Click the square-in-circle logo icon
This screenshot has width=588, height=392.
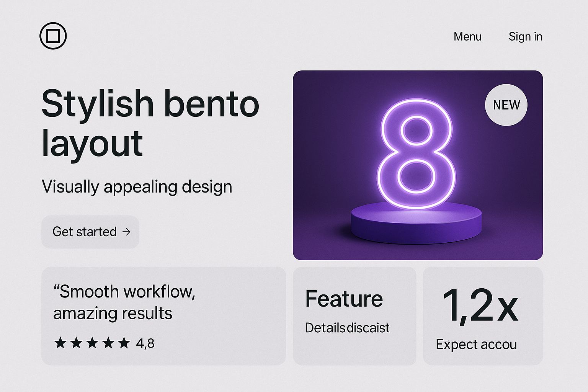[53, 36]
